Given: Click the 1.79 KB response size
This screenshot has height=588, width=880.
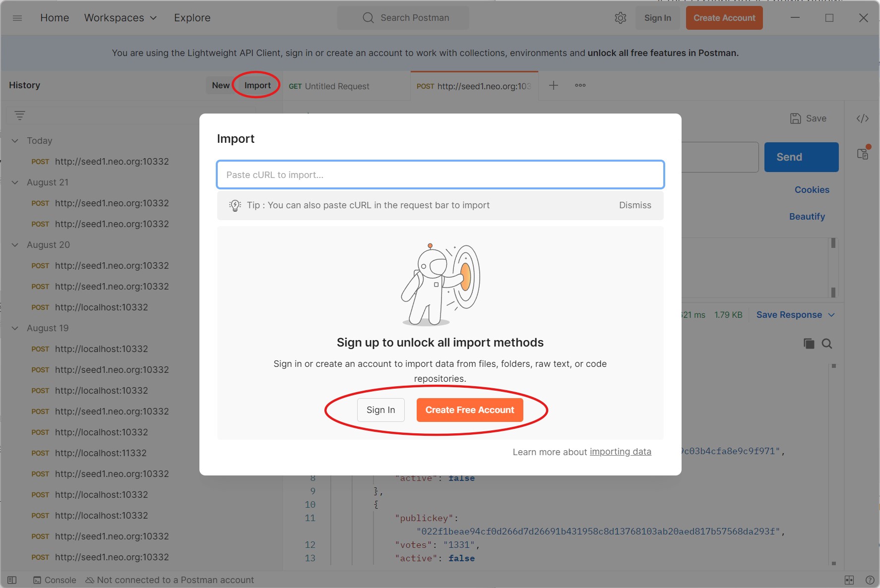Looking at the screenshot, I should point(728,315).
